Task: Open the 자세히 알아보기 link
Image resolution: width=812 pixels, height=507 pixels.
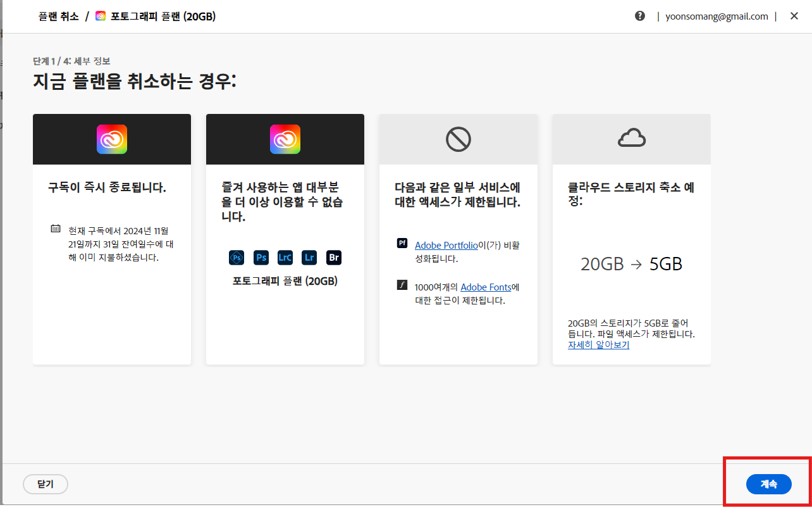Action: click(598, 345)
